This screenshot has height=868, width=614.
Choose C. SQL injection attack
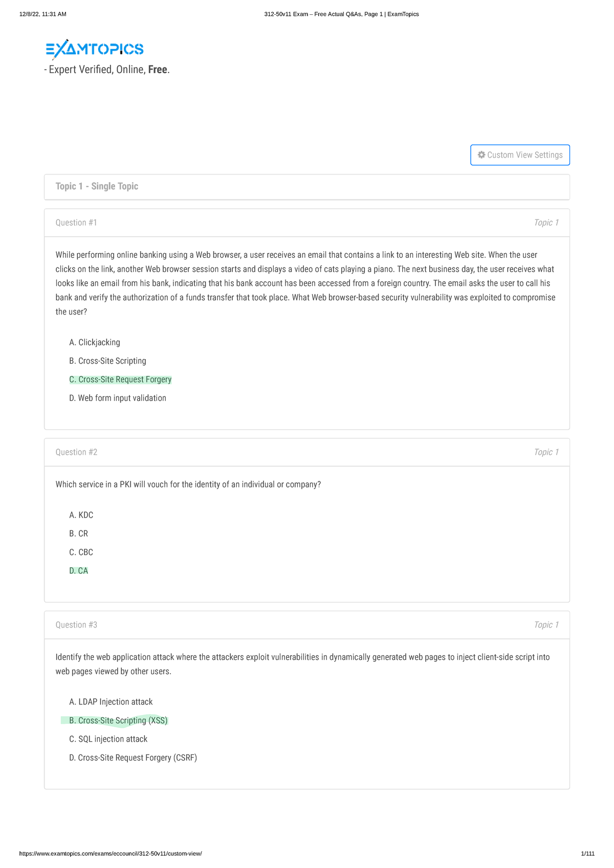point(108,739)
